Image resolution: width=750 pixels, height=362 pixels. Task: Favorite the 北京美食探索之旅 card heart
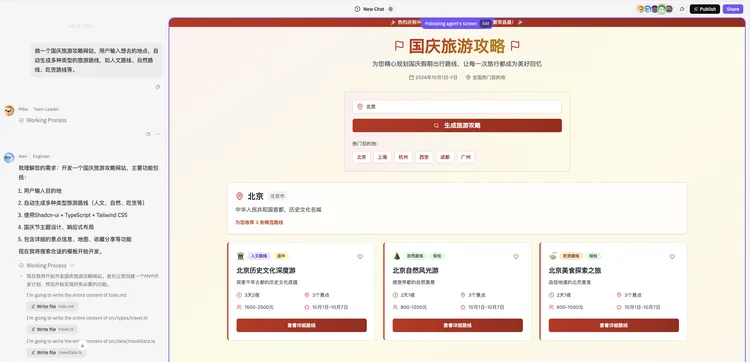pyautogui.click(x=672, y=257)
